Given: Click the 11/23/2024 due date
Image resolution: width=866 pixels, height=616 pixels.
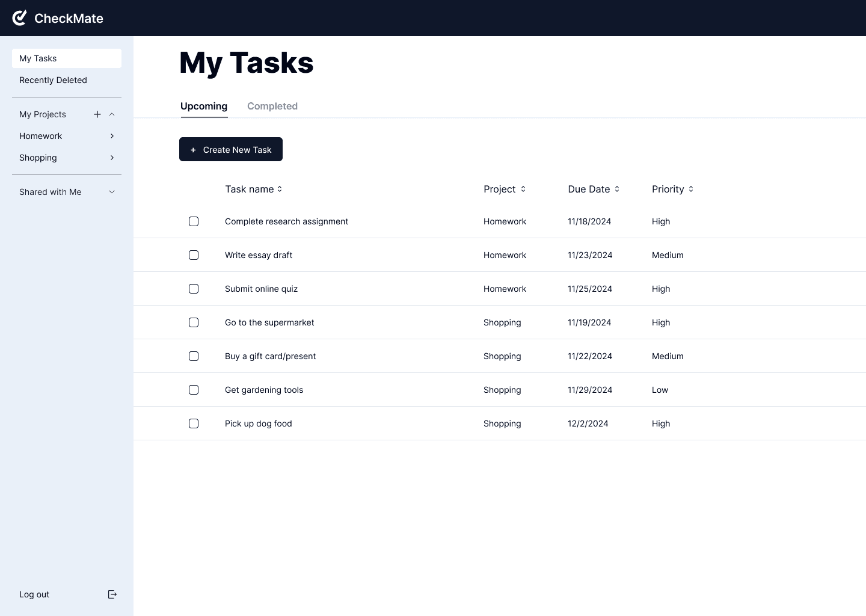Looking at the screenshot, I should 590,255.
